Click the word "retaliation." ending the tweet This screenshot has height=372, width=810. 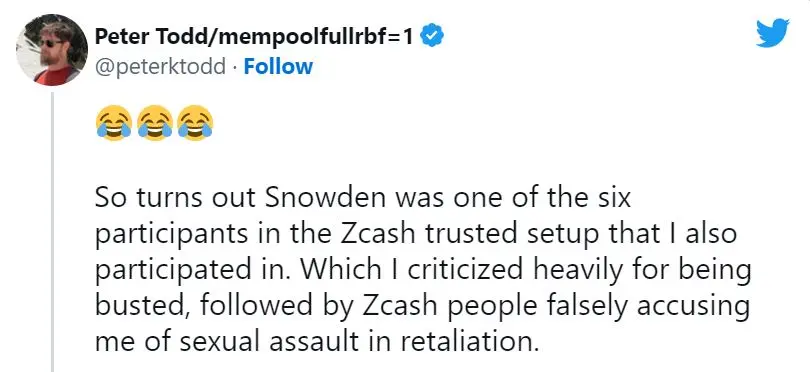pyautogui.click(x=470, y=342)
